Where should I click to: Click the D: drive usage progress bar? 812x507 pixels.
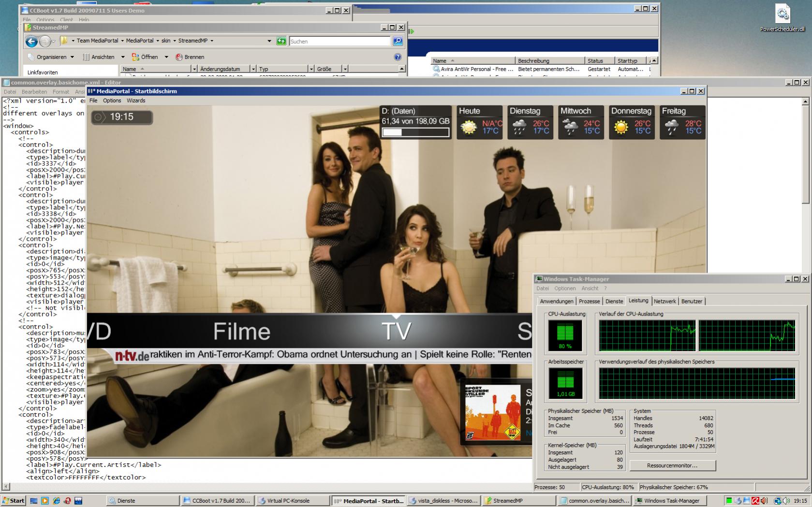click(415, 132)
